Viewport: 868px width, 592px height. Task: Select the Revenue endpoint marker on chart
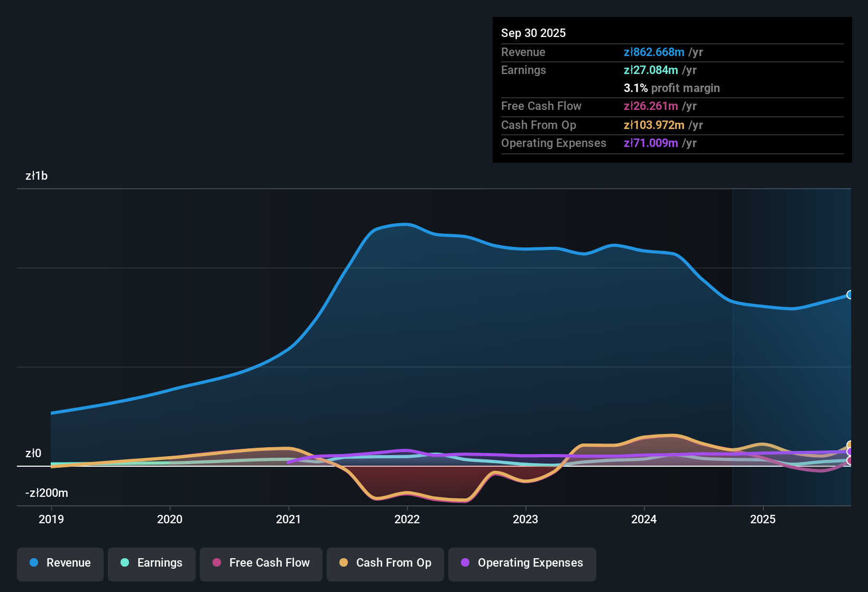(849, 295)
